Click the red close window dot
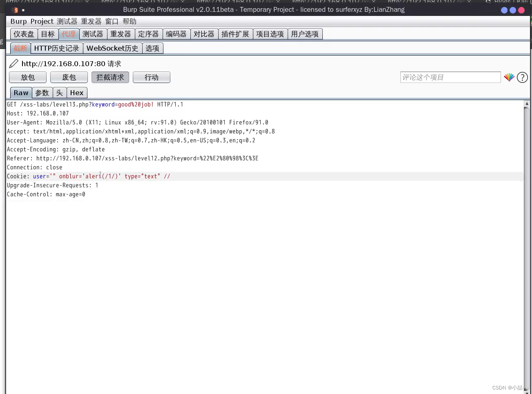Image resolution: width=532 pixels, height=394 pixels. click(521, 10)
